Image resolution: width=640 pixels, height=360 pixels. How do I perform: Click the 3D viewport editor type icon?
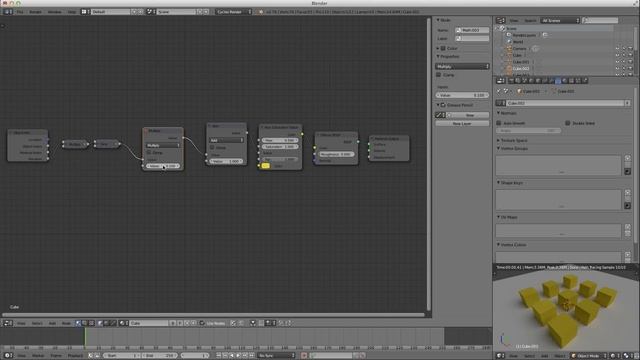pyautogui.click(x=499, y=356)
